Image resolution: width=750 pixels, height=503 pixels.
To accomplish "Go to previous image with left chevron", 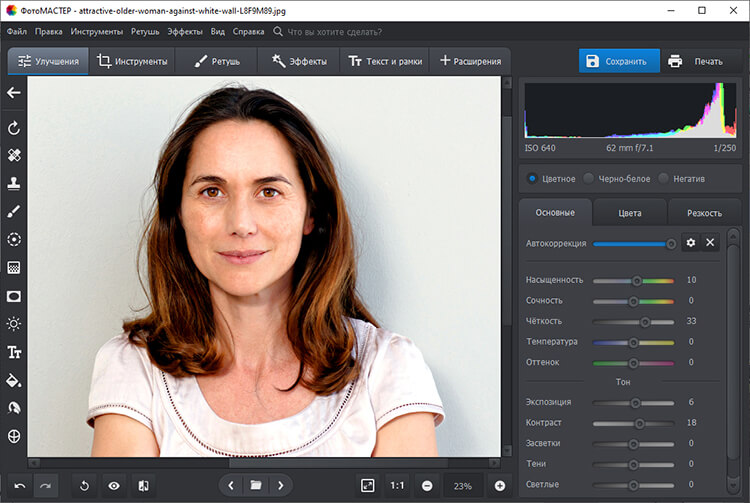I will pyautogui.click(x=231, y=486).
